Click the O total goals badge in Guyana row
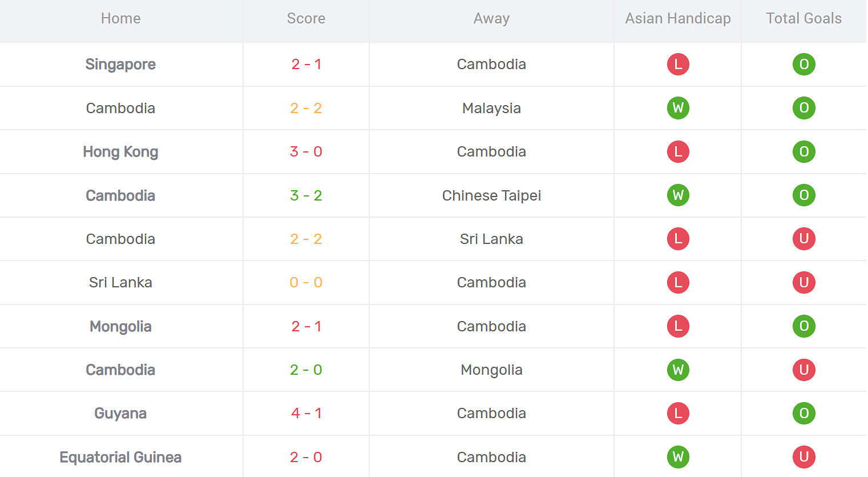Viewport: 868px width, 477px height. (804, 413)
